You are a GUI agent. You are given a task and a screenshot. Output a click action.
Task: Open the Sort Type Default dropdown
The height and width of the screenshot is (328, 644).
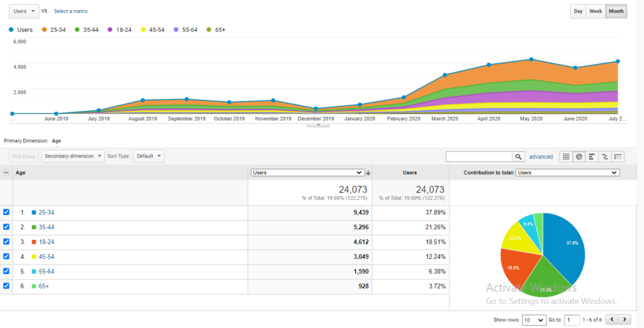click(x=148, y=156)
